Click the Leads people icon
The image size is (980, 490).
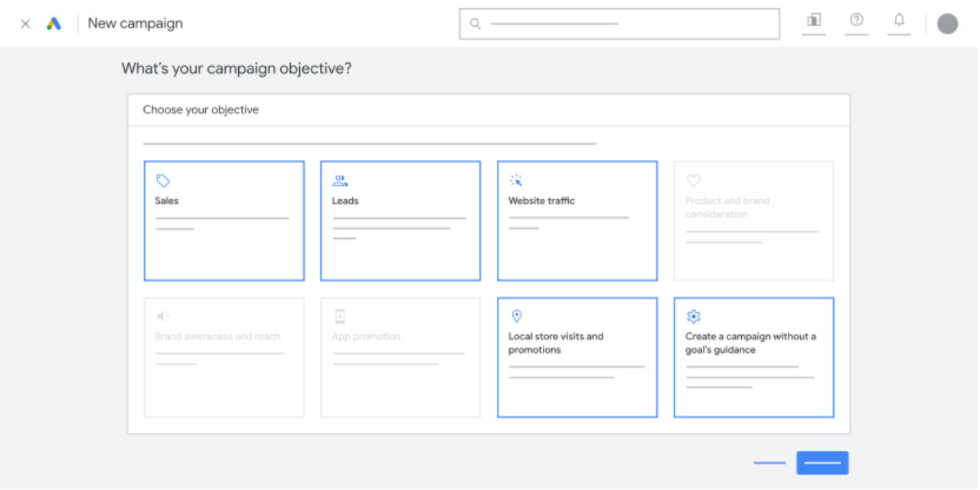click(339, 180)
